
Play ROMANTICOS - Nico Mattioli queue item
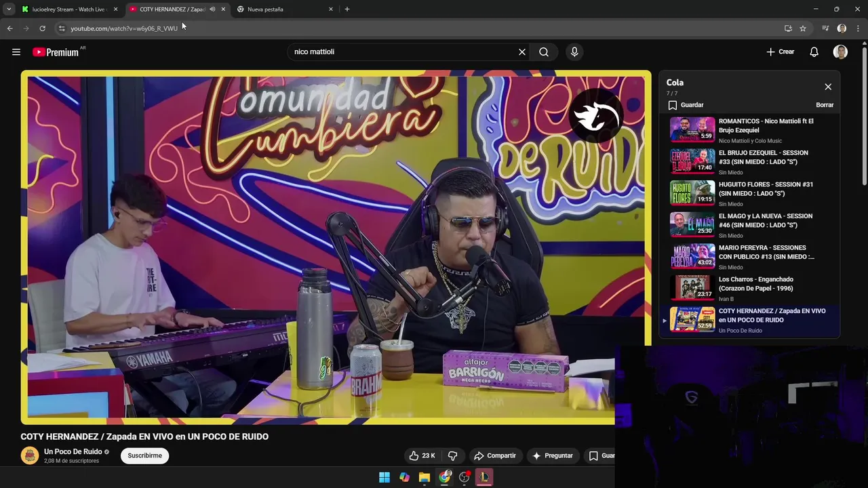tap(750, 129)
